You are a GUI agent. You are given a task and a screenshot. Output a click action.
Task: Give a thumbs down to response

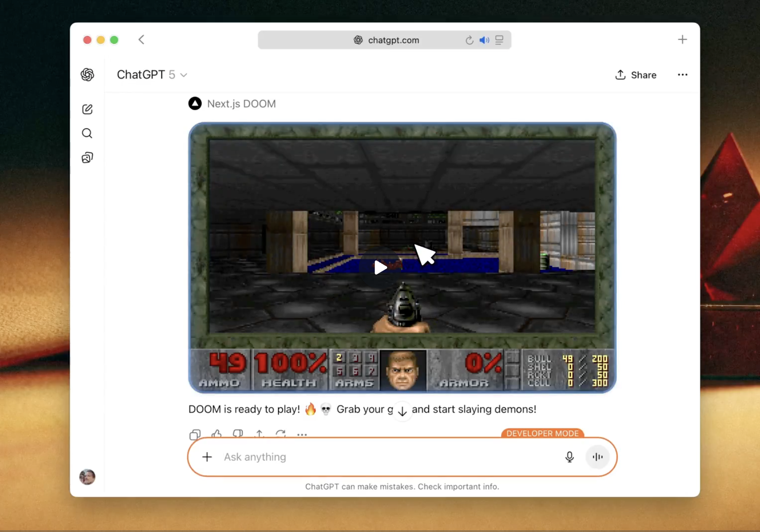click(x=238, y=434)
